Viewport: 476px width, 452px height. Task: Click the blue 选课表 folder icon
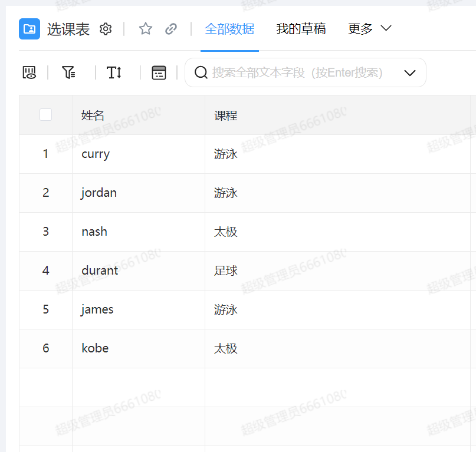click(29, 29)
